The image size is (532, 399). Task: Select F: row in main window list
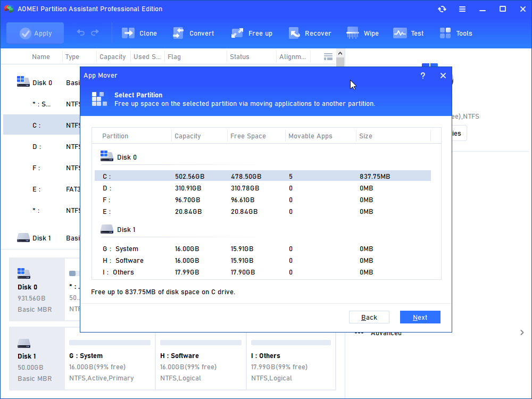41,168
